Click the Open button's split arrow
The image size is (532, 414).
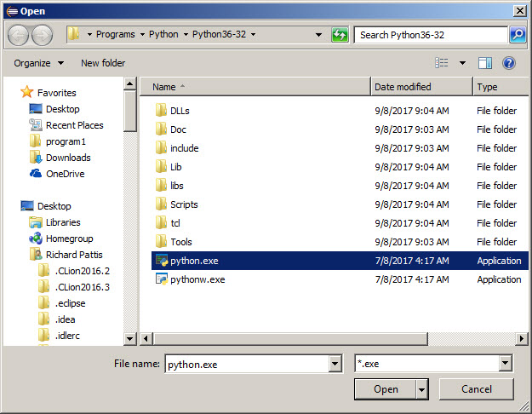(x=420, y=389)
